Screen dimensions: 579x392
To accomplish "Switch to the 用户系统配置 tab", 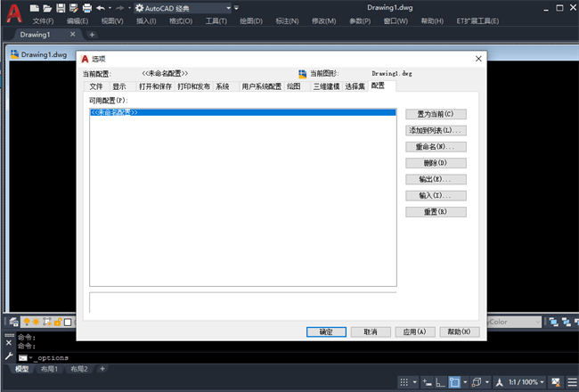I will tap(261, 86).
